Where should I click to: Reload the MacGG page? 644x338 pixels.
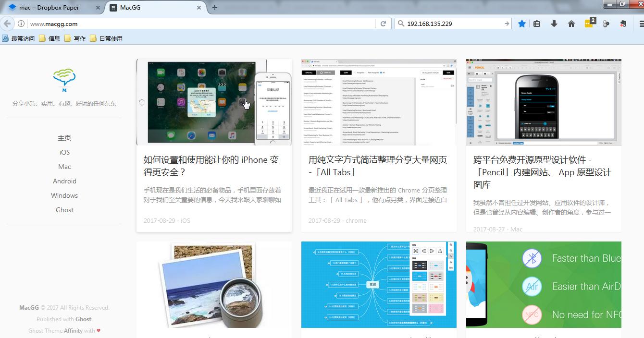(384, 23)
